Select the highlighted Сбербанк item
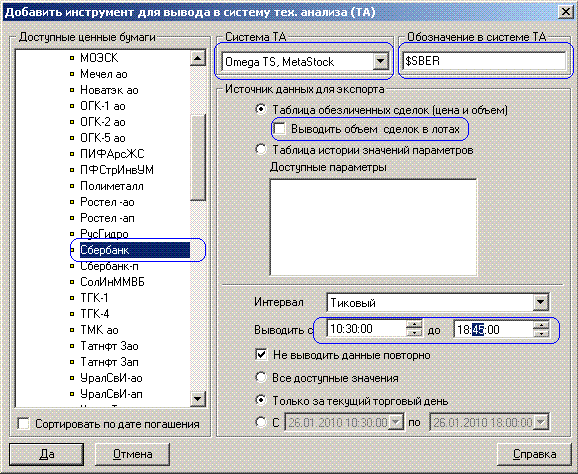The height and width of the screenshot is (474, 578). [135, 250]
